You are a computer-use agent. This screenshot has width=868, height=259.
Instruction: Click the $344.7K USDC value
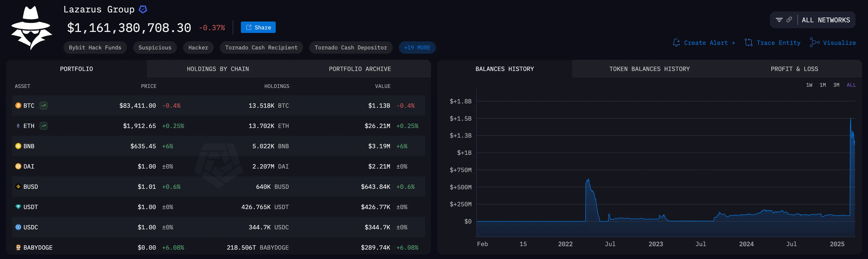[378, 227]
